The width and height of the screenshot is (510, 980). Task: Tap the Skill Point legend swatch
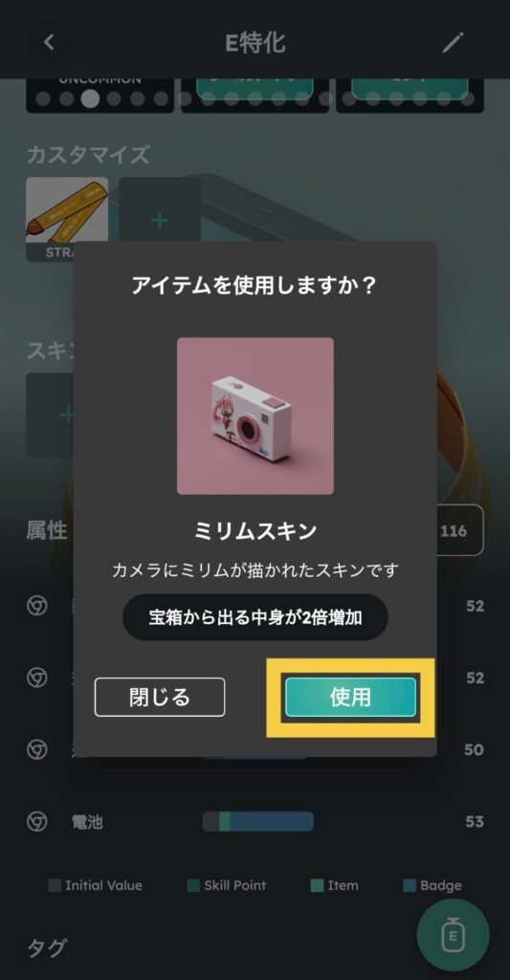(193, 885)
